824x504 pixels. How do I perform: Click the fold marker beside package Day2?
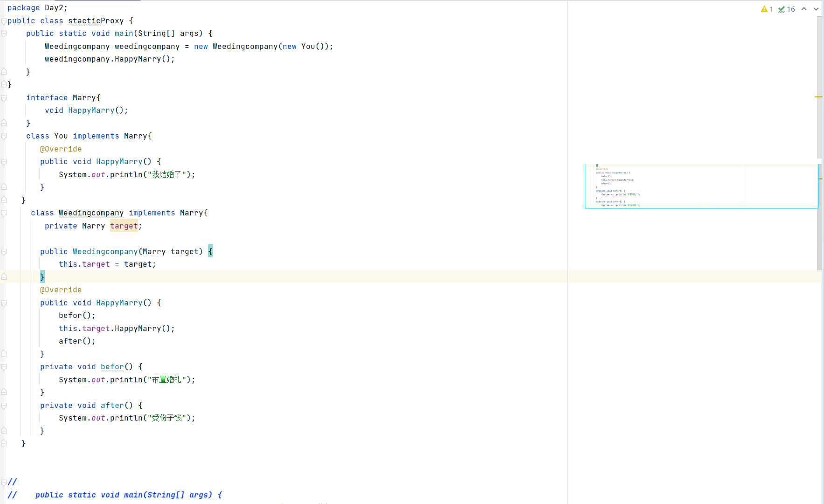click(x=4, y=7)
